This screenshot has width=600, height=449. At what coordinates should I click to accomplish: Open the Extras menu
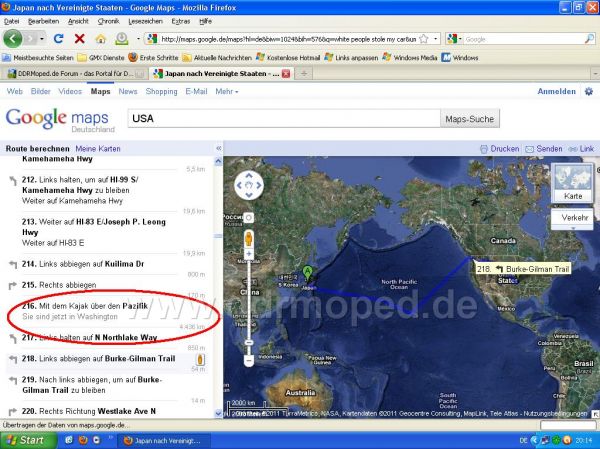coord(181,21)
